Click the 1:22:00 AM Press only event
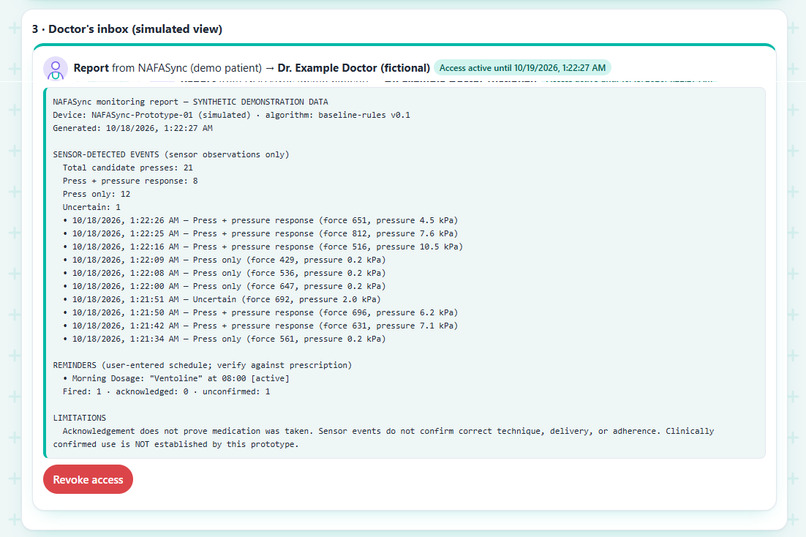Image resolution: width=806 pixels, height=537 pixels. pyautogui.click(x=224, y=286)
